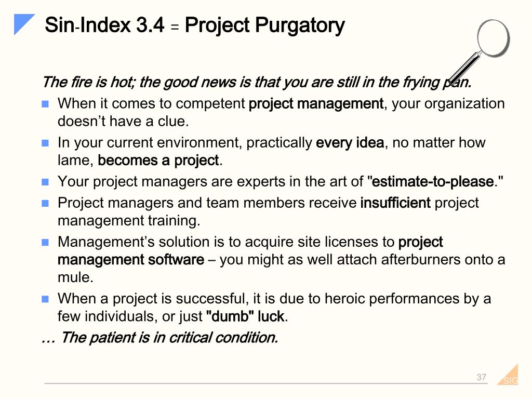532x399 pixels.
Task: Click the bold phrase 'becomes a project'
Action: tap(158, 161)
